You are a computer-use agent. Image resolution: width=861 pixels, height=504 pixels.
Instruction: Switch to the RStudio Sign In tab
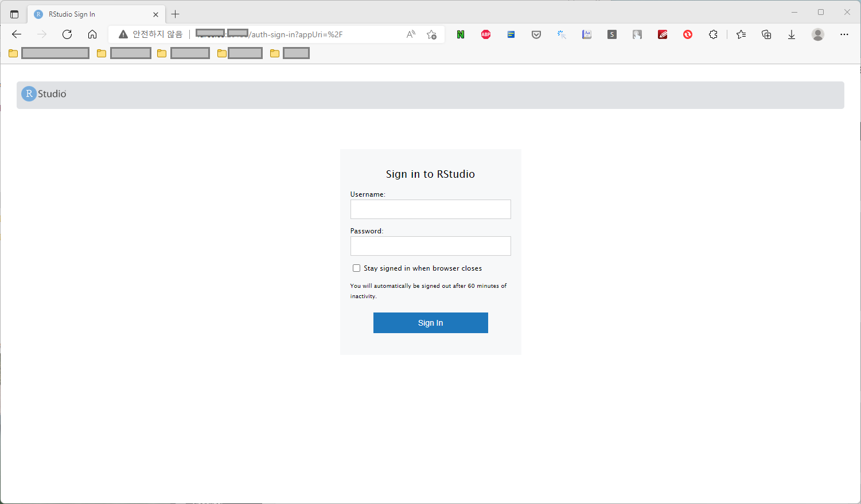click(x=96, y=14)
